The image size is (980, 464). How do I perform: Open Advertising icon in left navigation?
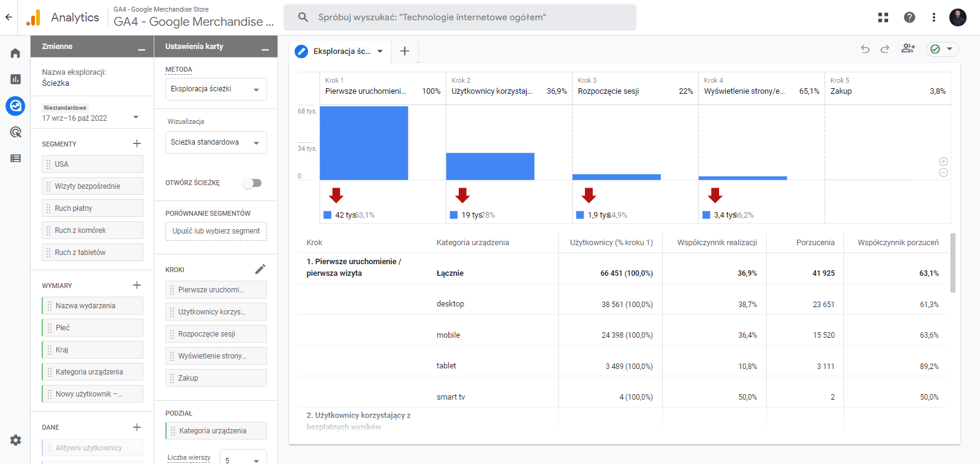15,132
